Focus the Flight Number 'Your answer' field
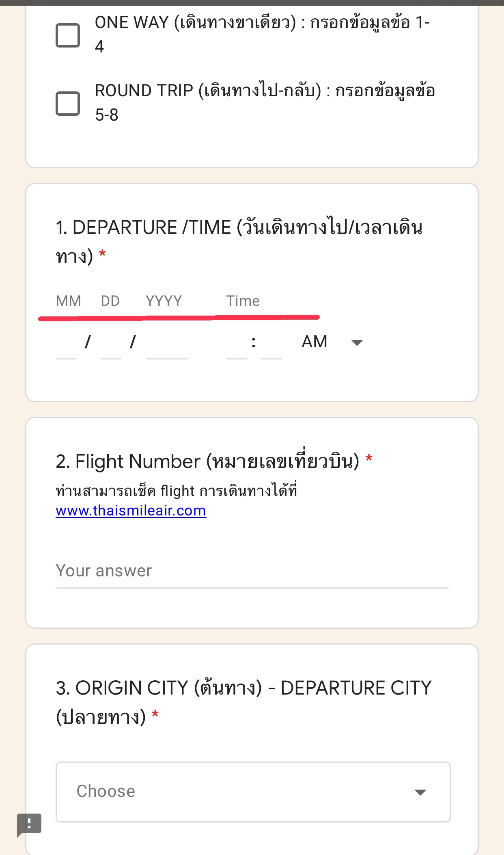504x855 pixels. click(x=252, y=571)
